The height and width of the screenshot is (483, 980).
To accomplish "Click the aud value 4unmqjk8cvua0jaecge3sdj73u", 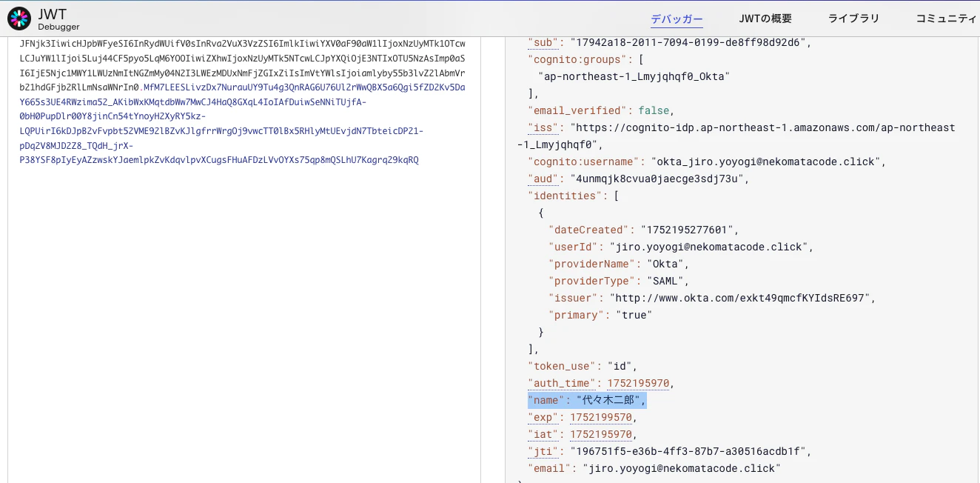I will coord(656,179).
